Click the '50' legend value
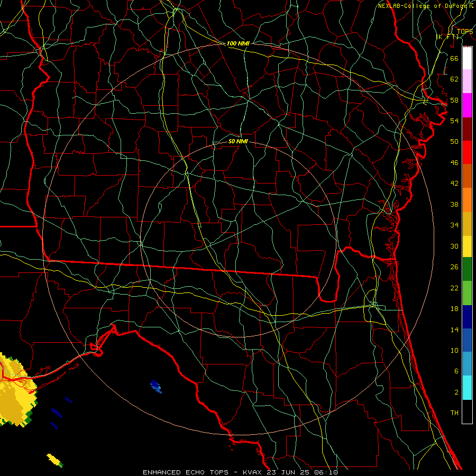 [x=454, y=141]
